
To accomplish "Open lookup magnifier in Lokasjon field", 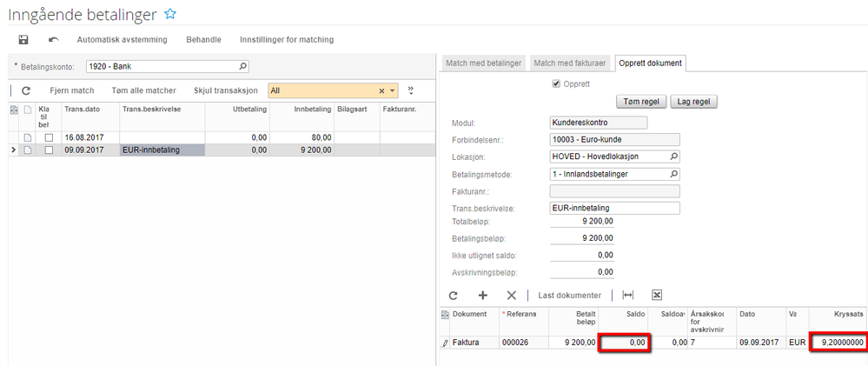I will point(673,156).
